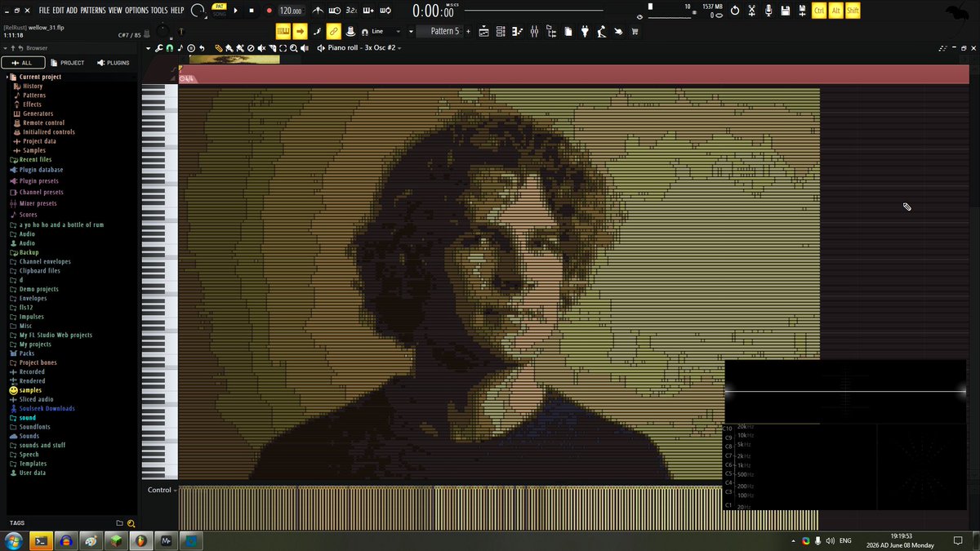Open the Line snap dropdown

click(x=387, y=31)
